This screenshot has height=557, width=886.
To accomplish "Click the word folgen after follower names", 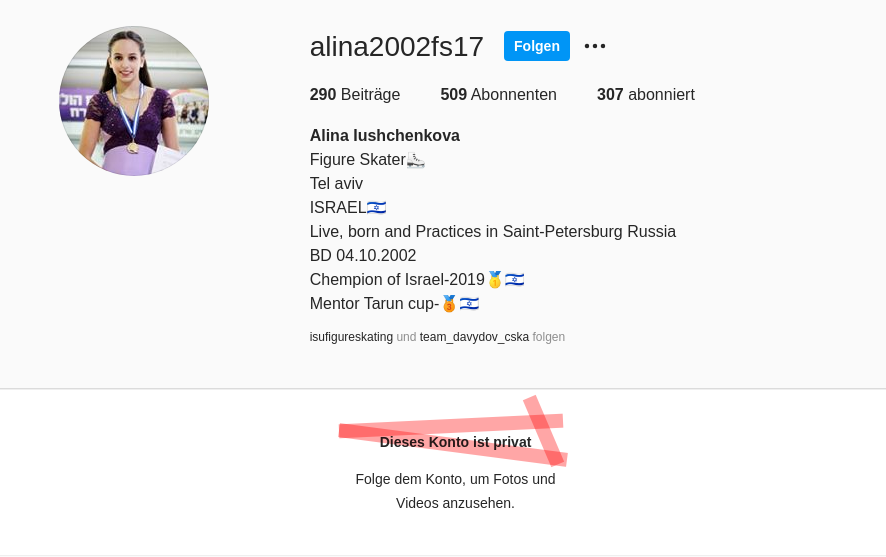I will tap(549, 337).
